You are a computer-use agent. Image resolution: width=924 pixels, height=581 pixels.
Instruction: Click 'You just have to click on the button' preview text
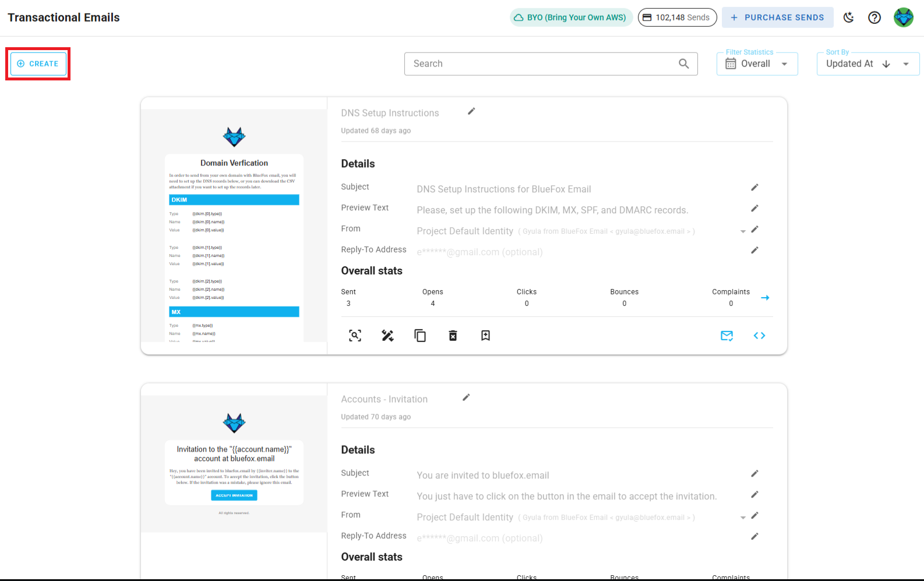tap(567, 497)
